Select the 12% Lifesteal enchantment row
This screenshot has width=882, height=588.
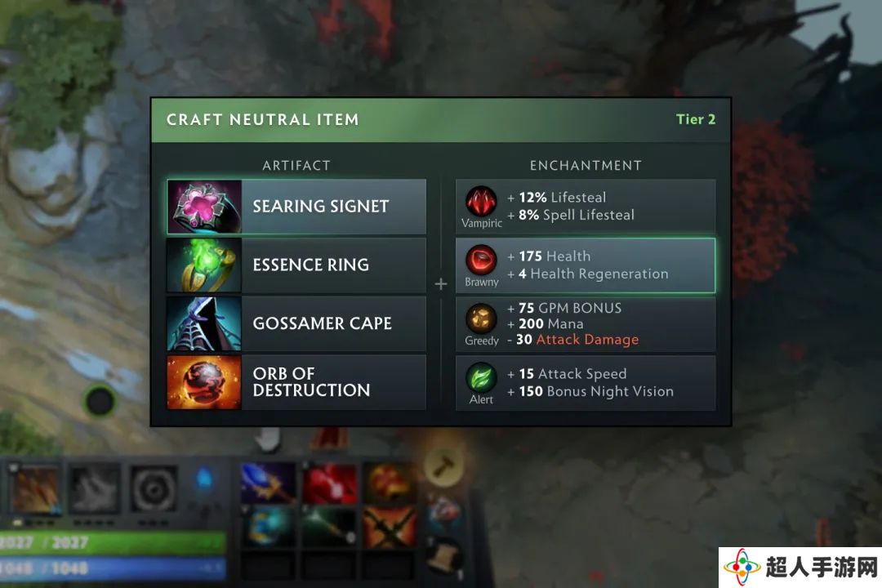click(586, 207)
